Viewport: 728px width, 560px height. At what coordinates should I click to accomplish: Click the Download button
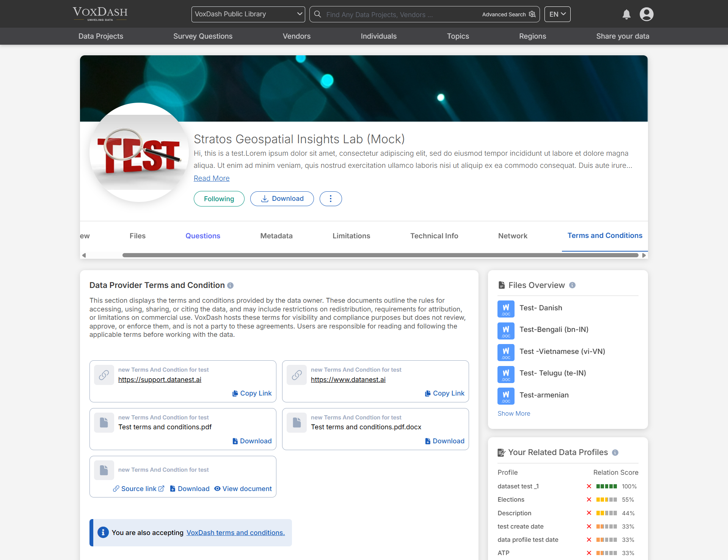[x=282, y=199]
